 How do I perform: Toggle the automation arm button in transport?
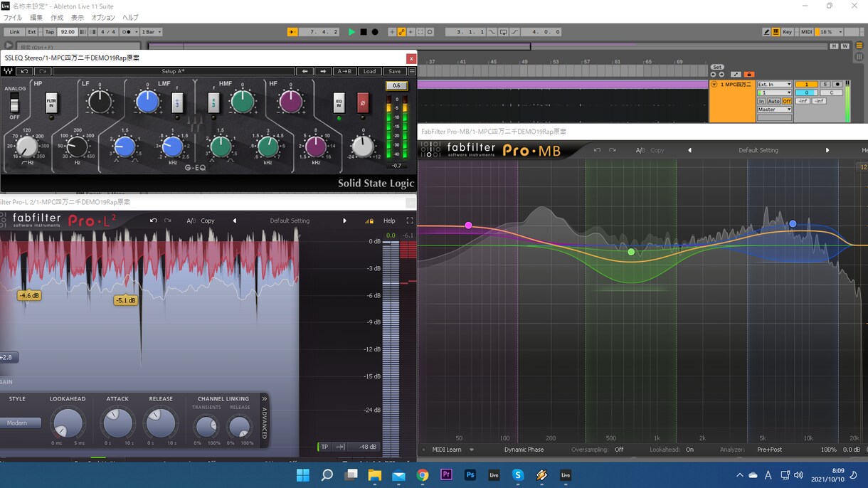click(402, 32)
